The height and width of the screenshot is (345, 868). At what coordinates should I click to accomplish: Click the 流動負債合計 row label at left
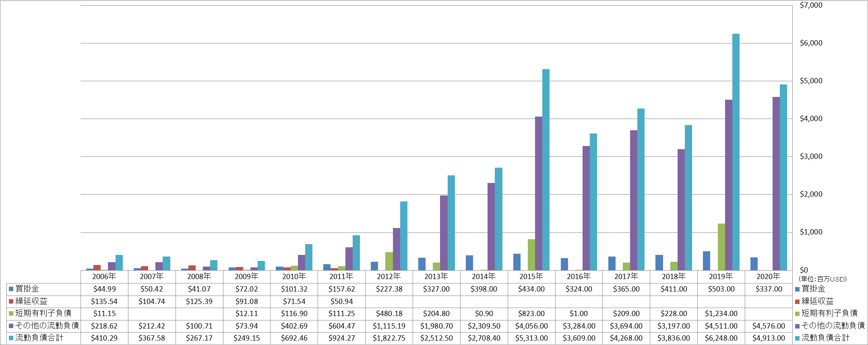(x=39, y=338)
